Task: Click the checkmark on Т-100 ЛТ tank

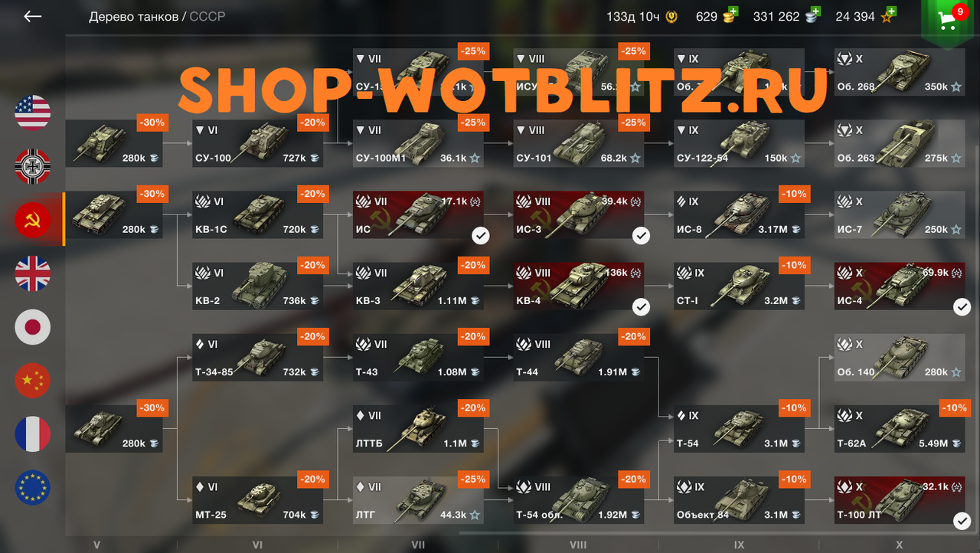Action: (962, 522)
